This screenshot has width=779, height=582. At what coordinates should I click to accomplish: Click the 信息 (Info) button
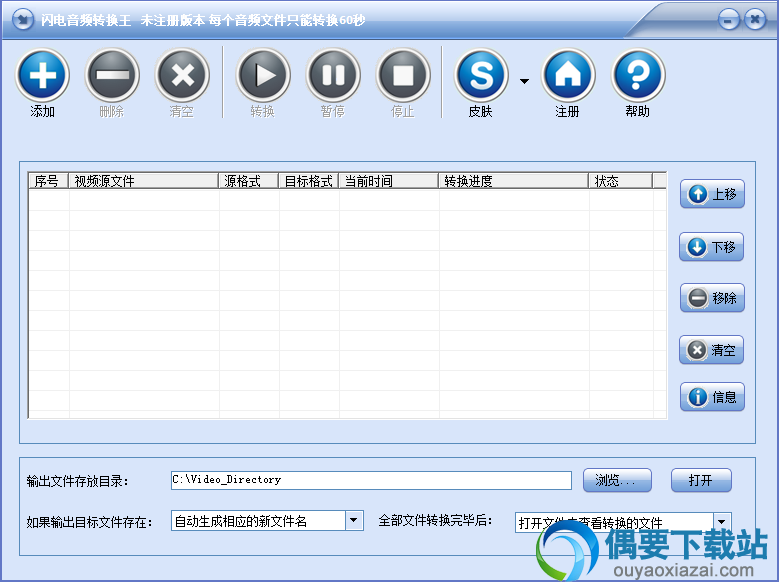pyautogui.click(x=712, y=397)
